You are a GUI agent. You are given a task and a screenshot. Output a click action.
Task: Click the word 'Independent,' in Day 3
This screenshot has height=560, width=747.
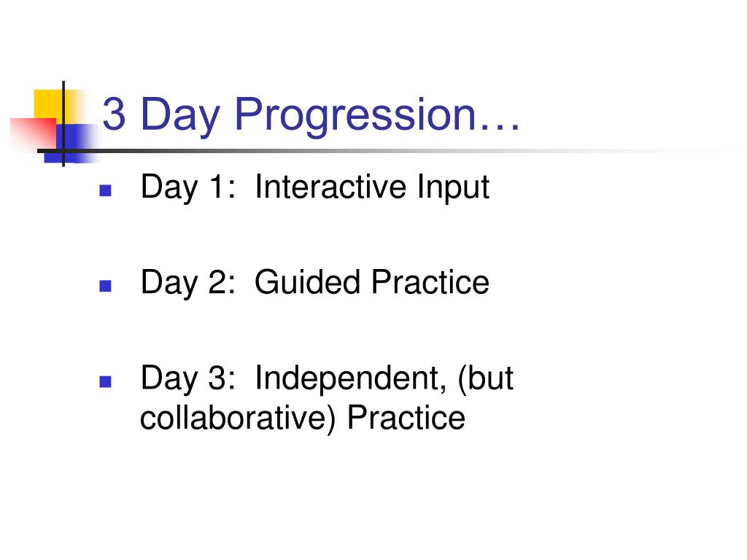(351, 379)
